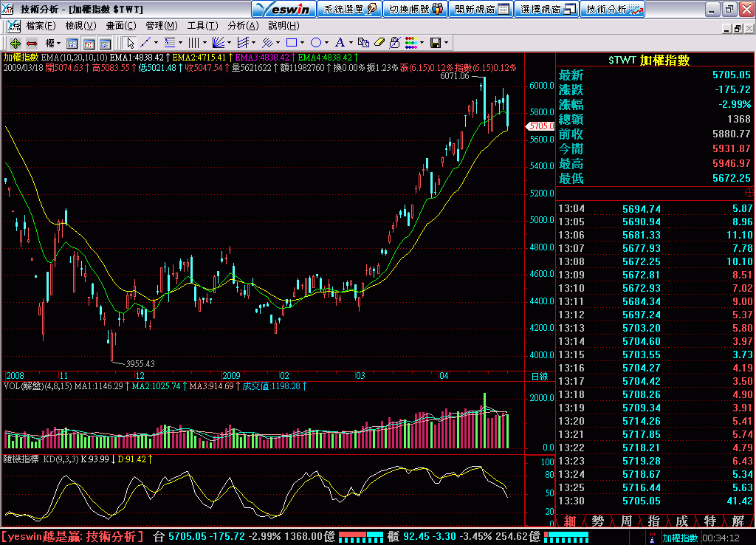Select the parallel channel lines tool
756x545 pixels.
[x=243, y=43]
